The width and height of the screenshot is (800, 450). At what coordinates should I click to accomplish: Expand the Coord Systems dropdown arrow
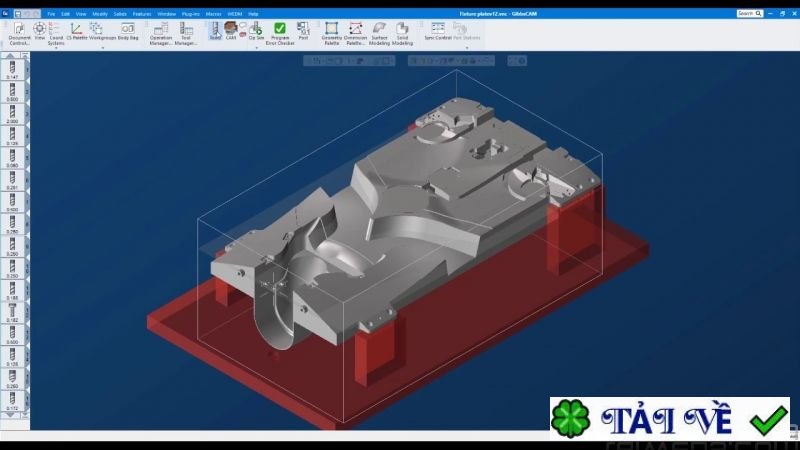[56, 48]
